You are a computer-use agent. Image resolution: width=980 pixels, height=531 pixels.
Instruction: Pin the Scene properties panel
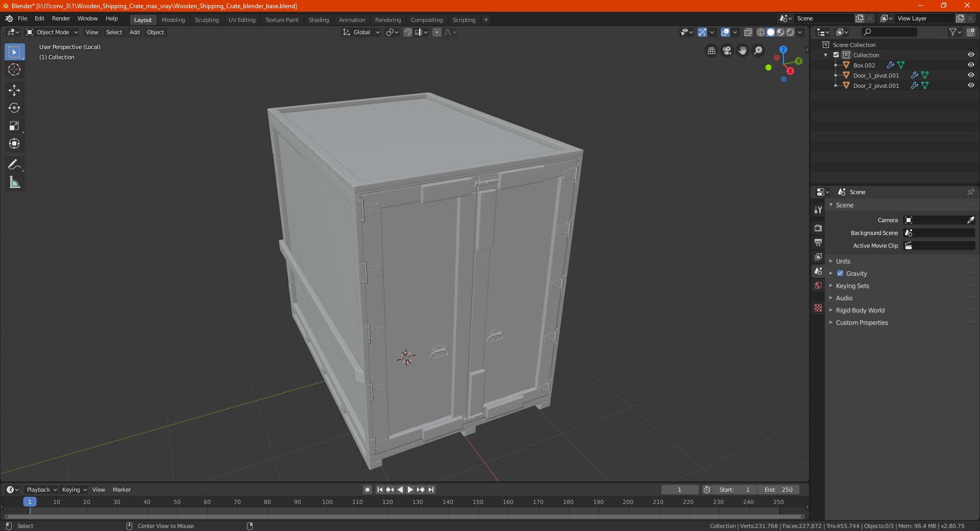pyautogui.click(x=970, y=192)
